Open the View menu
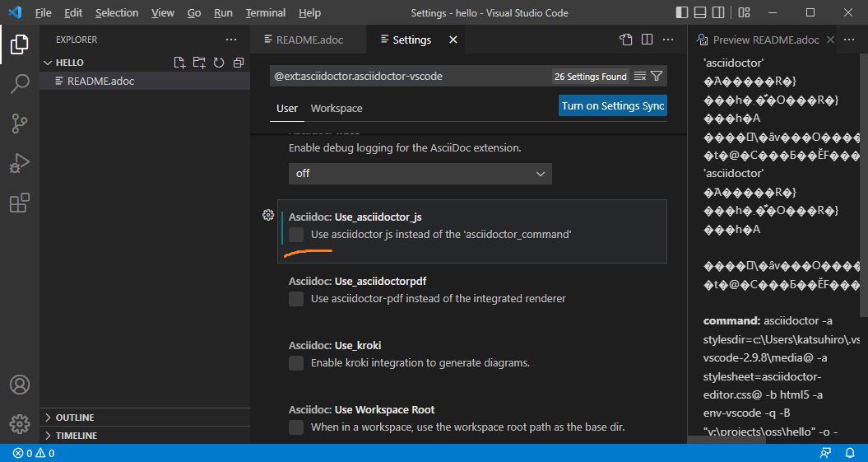 163,12
